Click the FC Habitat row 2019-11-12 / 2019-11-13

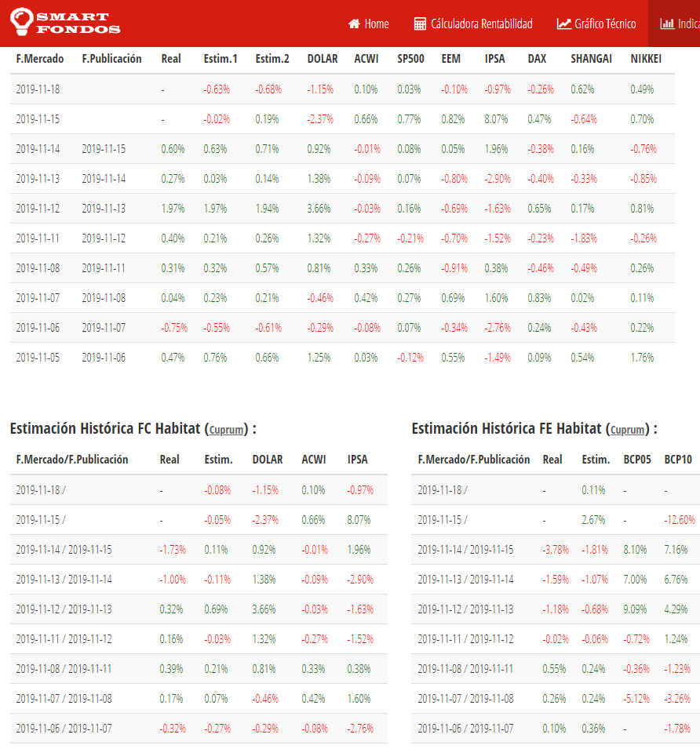(x=199, y=609)
